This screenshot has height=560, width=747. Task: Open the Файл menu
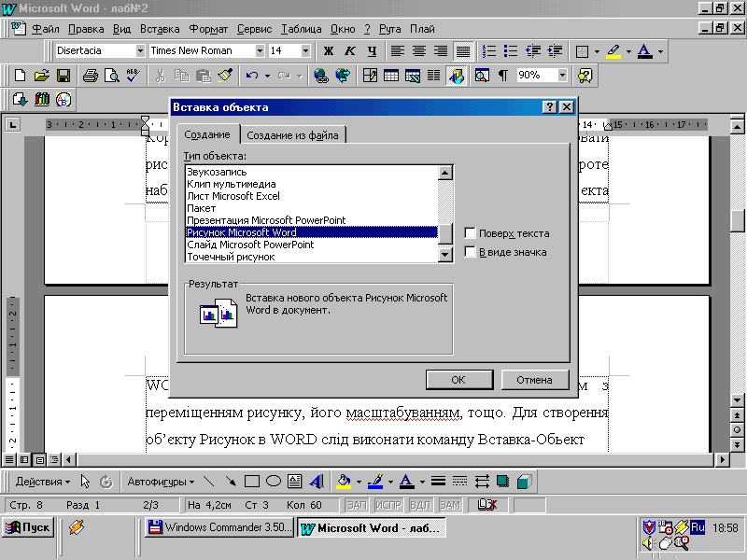point(45,29)
